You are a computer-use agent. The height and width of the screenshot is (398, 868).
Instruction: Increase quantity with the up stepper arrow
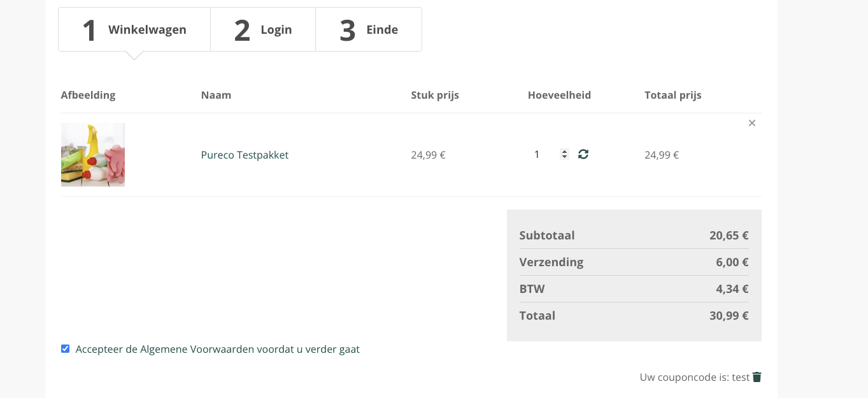tap(564, 152)
